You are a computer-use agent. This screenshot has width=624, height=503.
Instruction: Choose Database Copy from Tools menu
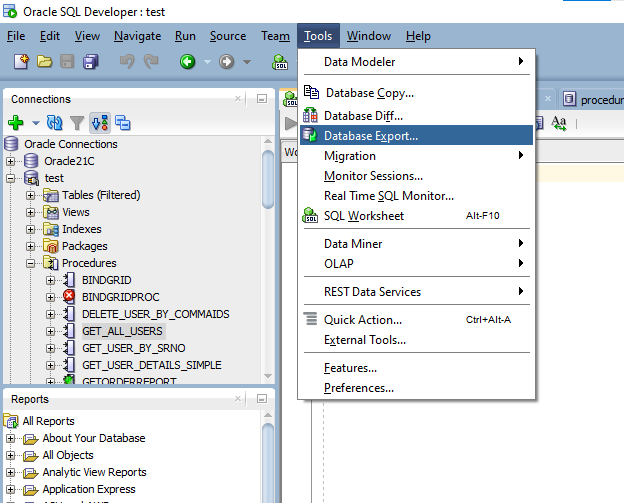point(416,93)
